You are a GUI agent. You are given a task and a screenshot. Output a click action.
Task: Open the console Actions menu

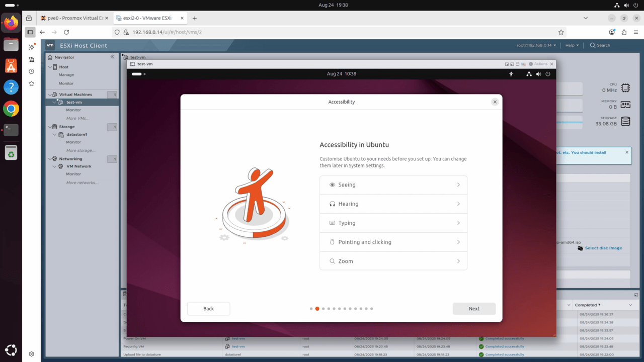point(538,64)
